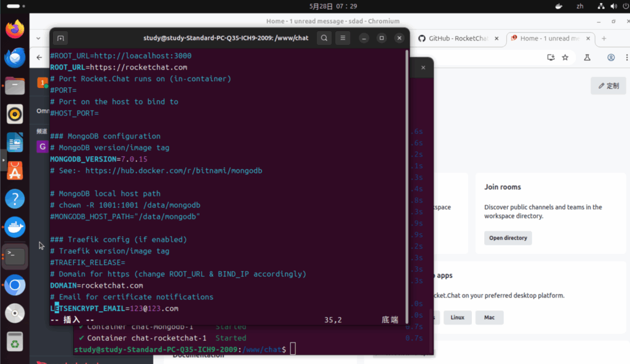Click the #TRAEFIK_RELEASE= line
Image resolution: width=630 pixels, height=364 pixels.
point(87,263)
